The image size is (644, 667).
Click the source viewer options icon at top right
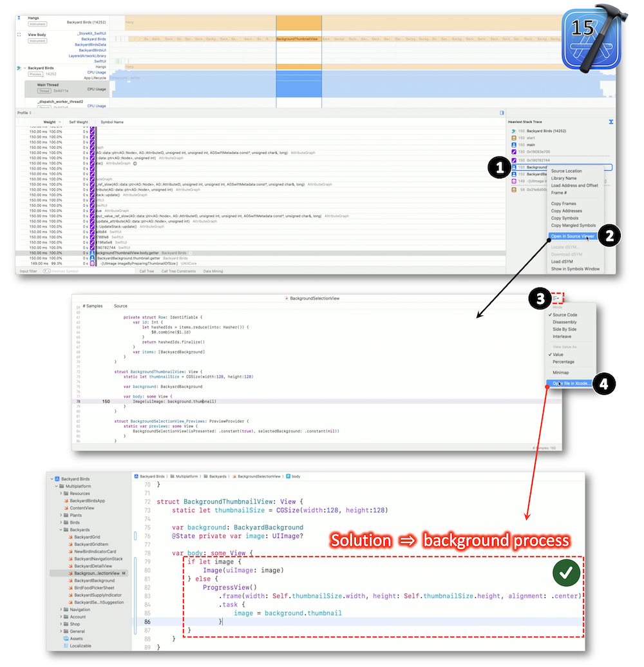pyautogui.click(x=556, y=298)
